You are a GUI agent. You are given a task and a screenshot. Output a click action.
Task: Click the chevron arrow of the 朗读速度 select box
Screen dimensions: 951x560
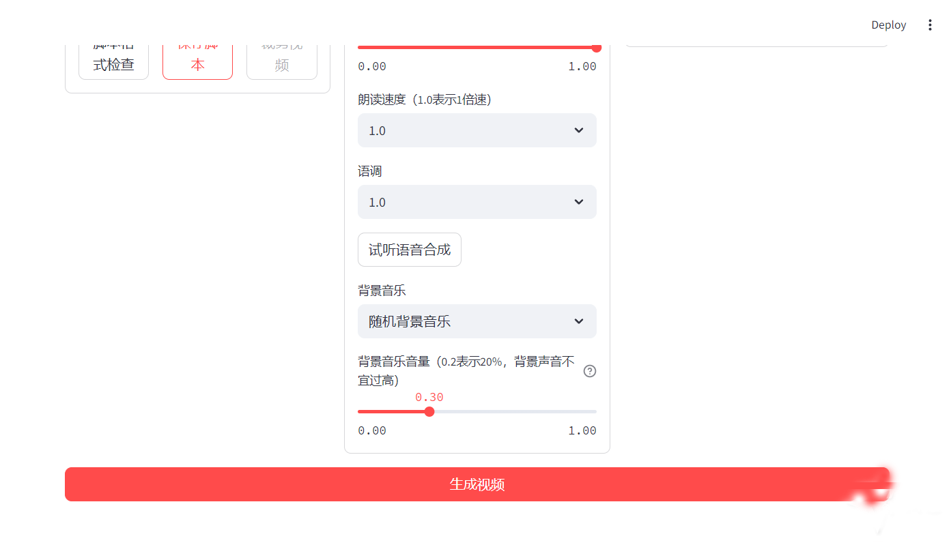579,130
